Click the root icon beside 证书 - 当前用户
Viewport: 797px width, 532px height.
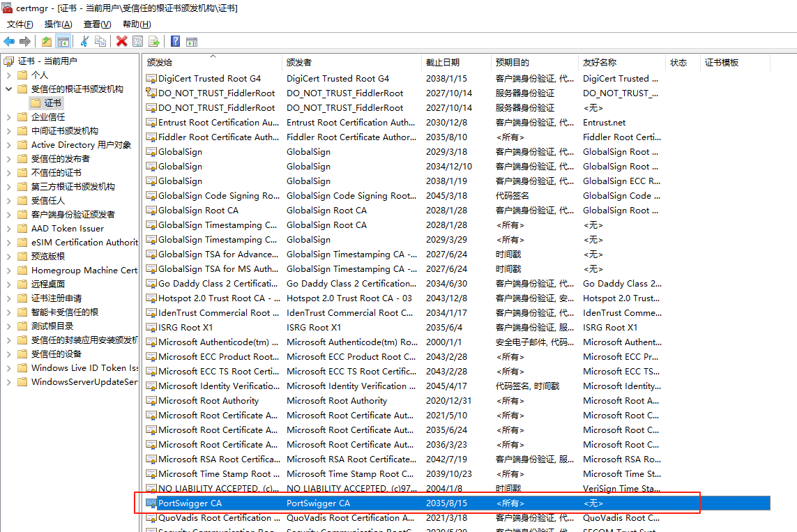point(8,61)
